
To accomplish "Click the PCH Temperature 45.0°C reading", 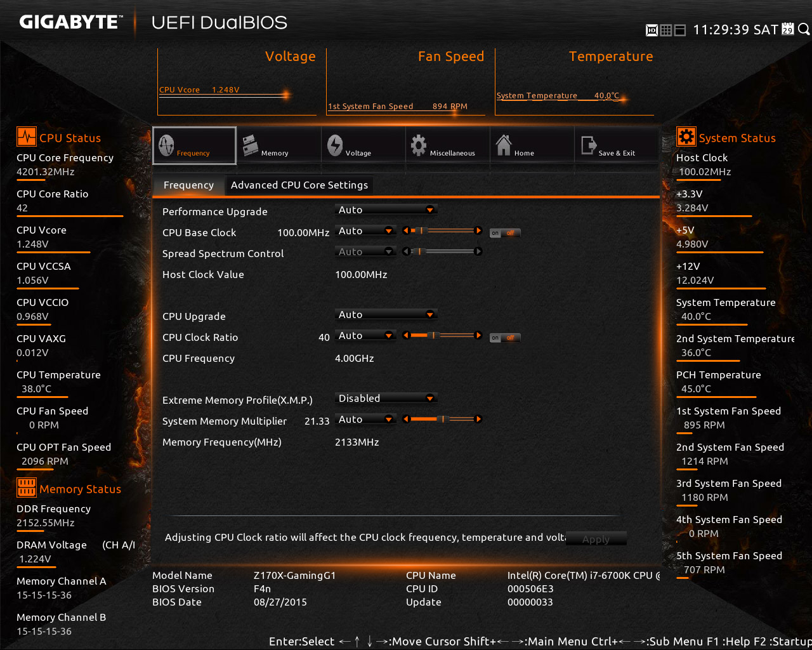I will click(x=696, y=389).
